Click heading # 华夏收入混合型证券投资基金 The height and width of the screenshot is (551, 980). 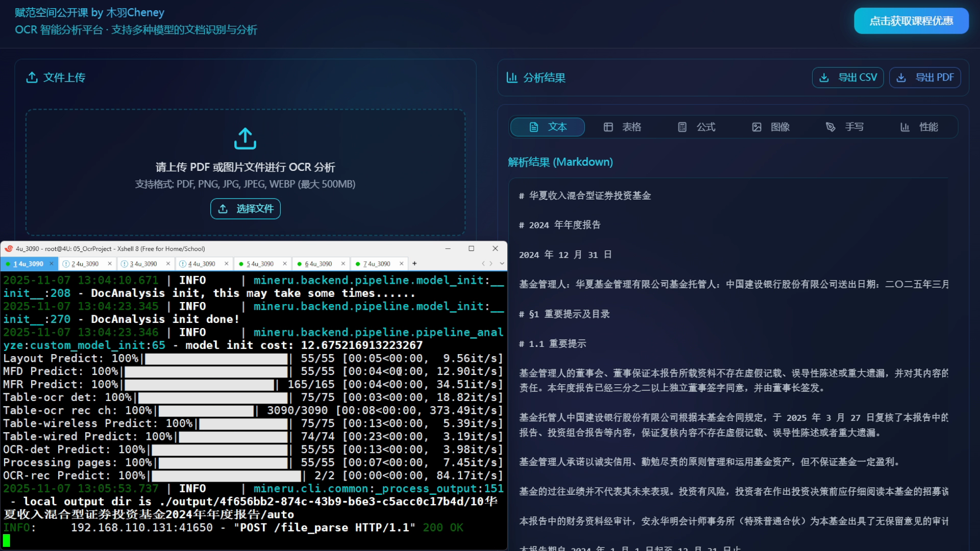585,196
